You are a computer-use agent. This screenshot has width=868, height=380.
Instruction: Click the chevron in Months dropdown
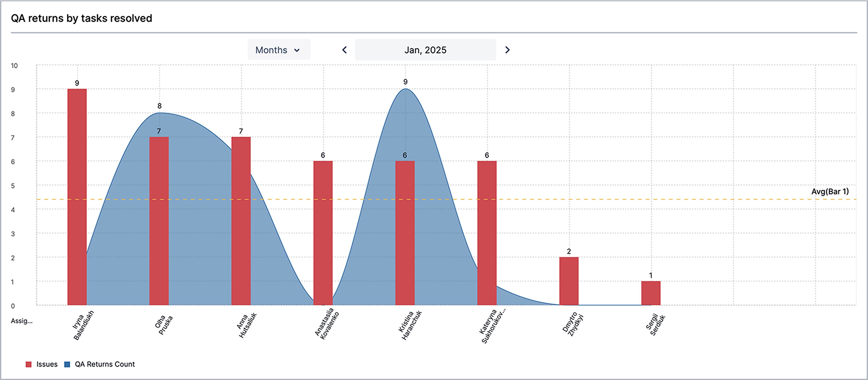[x=297, y=50]
